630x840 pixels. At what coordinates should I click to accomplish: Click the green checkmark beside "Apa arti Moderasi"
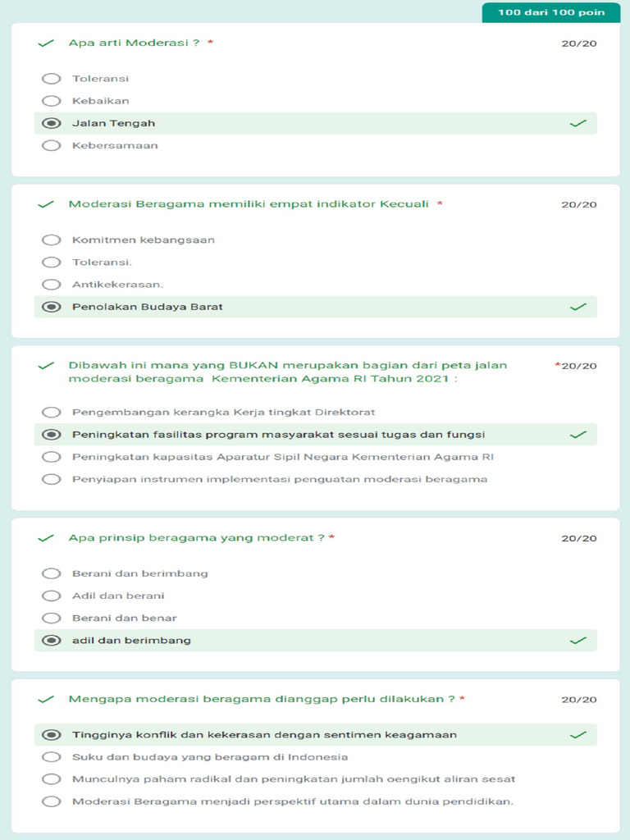click(x=46, y=43)
